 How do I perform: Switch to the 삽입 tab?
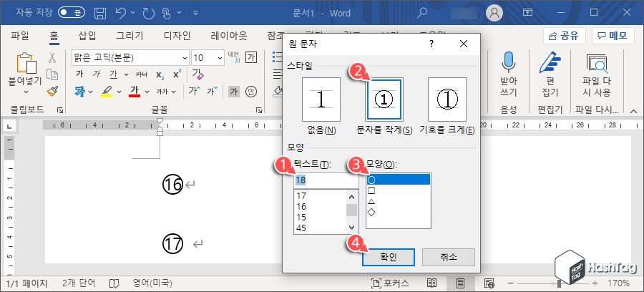coord(87,36)
